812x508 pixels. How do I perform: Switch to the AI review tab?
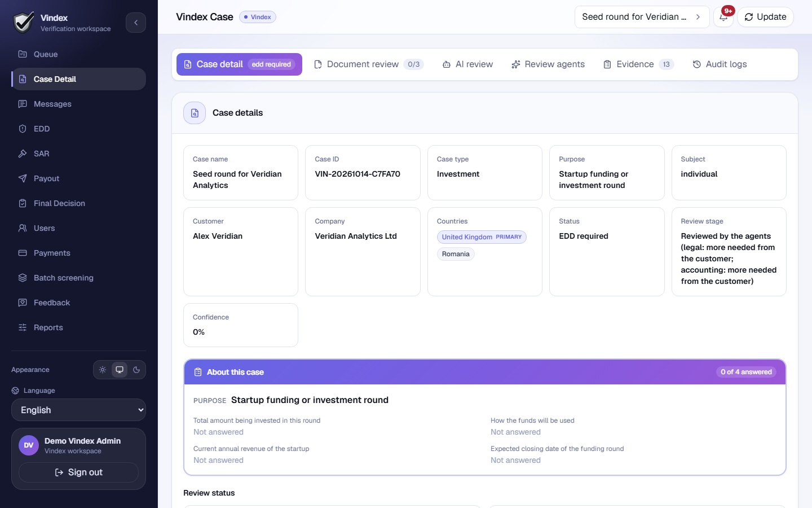(x=467, y=64)
